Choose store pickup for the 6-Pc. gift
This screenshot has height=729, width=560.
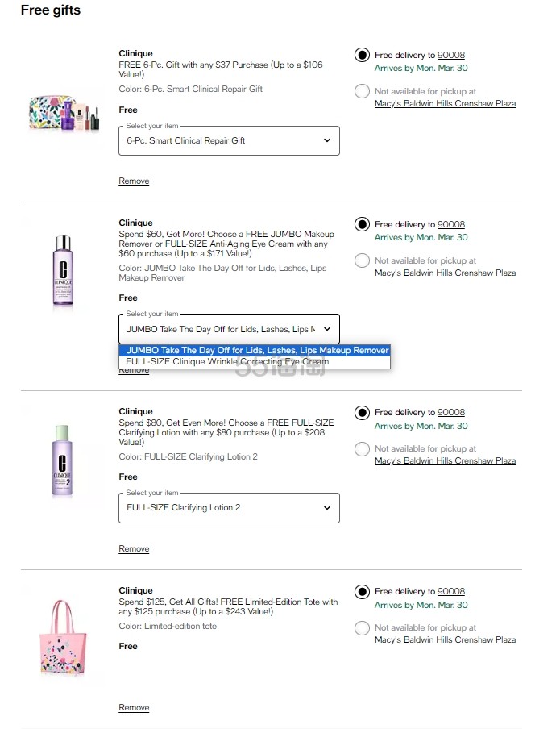tap(362, 91)
